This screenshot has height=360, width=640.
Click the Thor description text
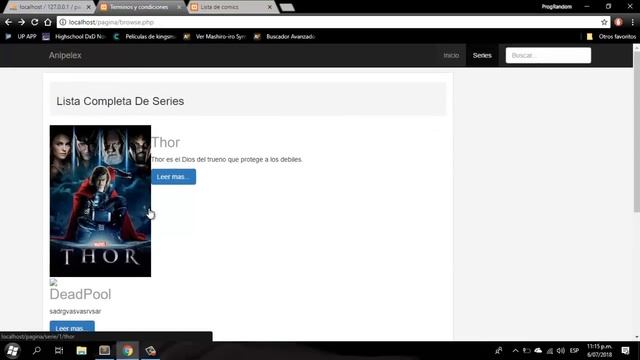pyautogui.click(x=227, y=160)
